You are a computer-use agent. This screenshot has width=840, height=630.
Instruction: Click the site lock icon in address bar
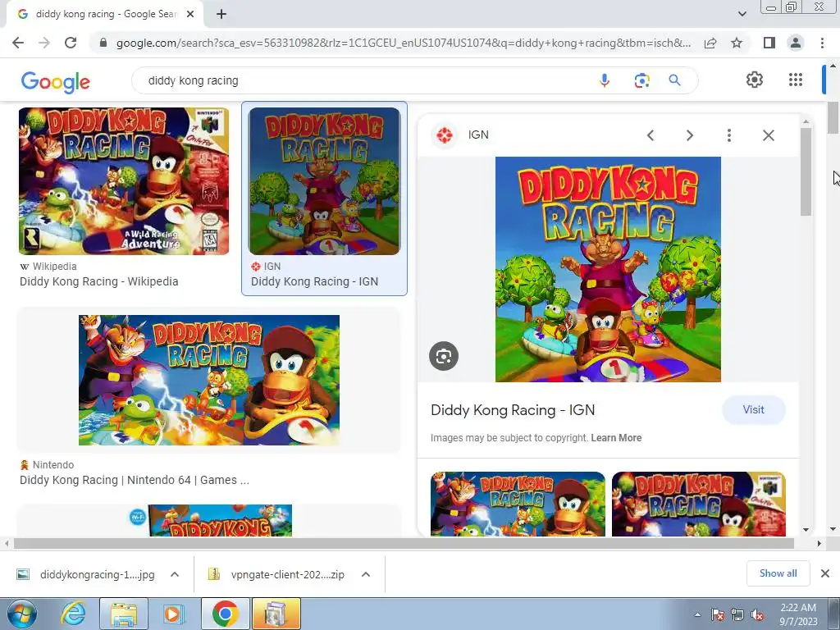point(103,43)
